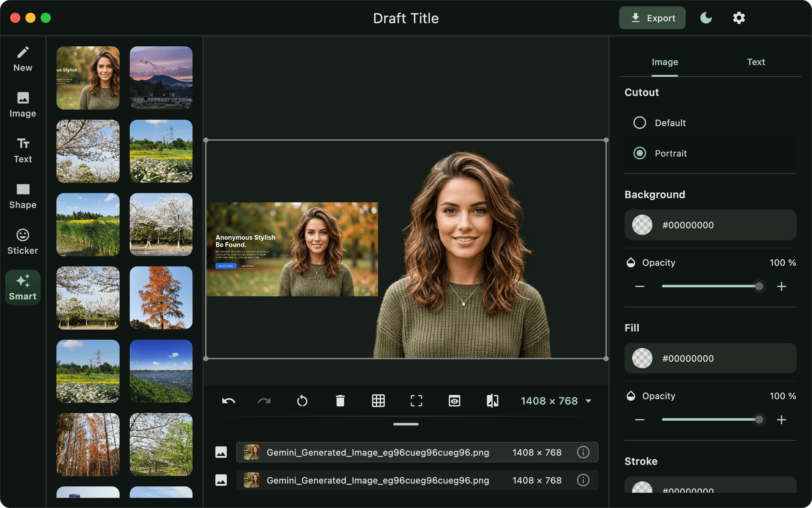Click the Background hex value #00000000
This screenshot has height=508, width=812.
pos(688,225)
